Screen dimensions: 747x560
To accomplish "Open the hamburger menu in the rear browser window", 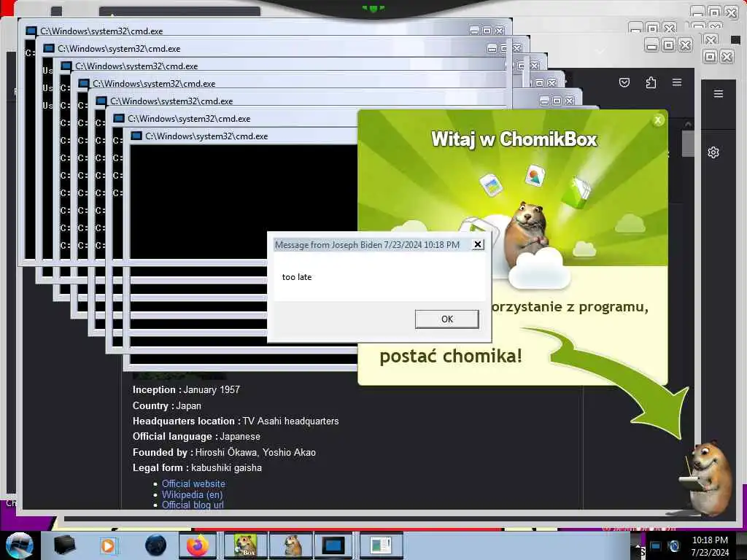I will coord(719,94).
